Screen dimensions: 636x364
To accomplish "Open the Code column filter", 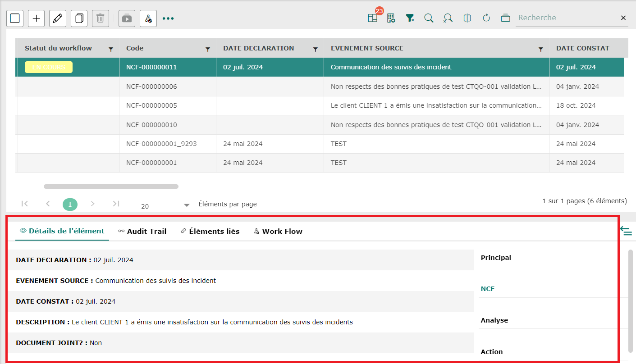I will click(208, 49).
